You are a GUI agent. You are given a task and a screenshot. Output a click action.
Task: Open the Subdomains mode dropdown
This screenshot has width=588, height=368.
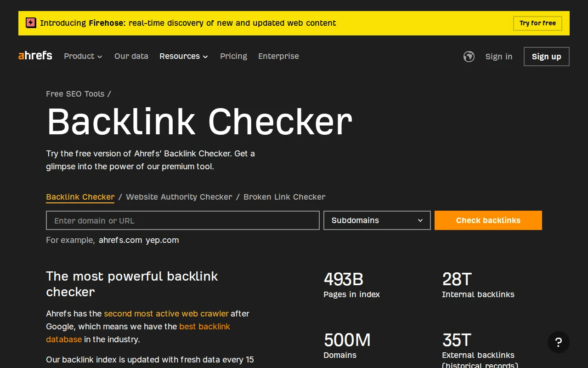[x=377, y=220]
